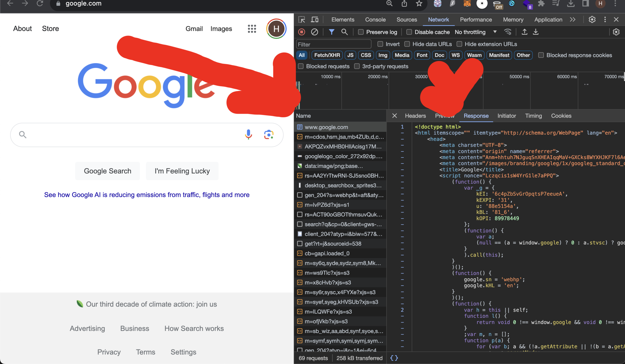Click the import HAR file upload icon
The width and height of the screenshot is (625, 364).
[524, 32]
